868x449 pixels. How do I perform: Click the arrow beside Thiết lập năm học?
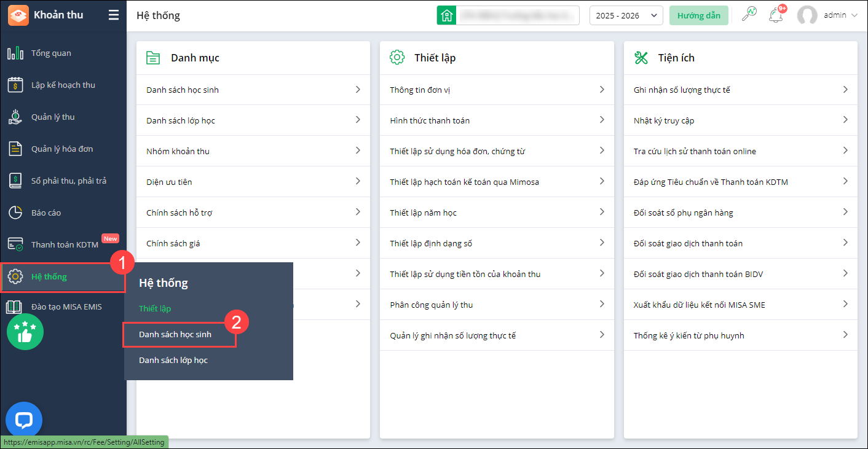tap(602, 213)
